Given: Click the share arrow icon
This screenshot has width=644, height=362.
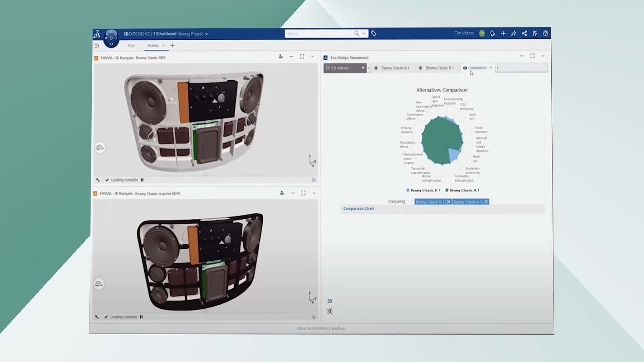Looking at the screenshot, I should (x=513, y=33).
